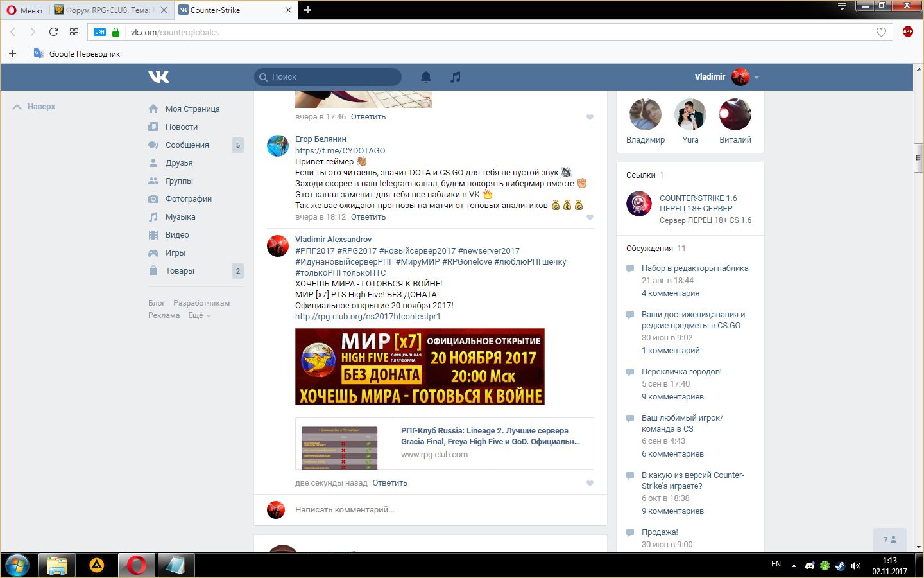Open the music player note icon
This screenshot has height=578, width=924.
[455, 77]
